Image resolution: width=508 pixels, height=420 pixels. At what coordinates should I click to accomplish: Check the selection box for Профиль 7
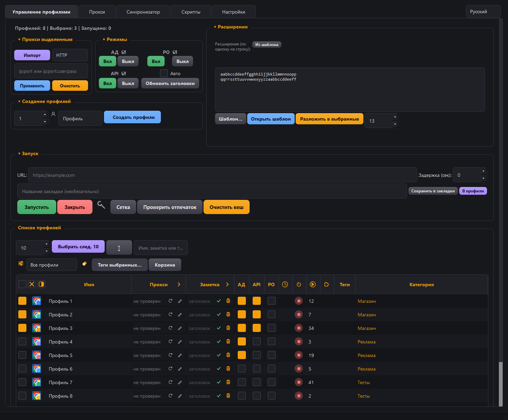tap(22, 382)
